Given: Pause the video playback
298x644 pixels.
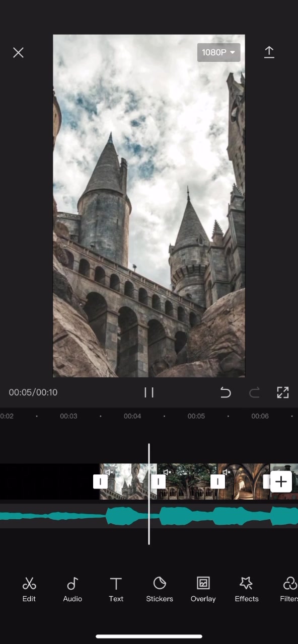Looking at the screenshot, I should click(x=149, y=392).
